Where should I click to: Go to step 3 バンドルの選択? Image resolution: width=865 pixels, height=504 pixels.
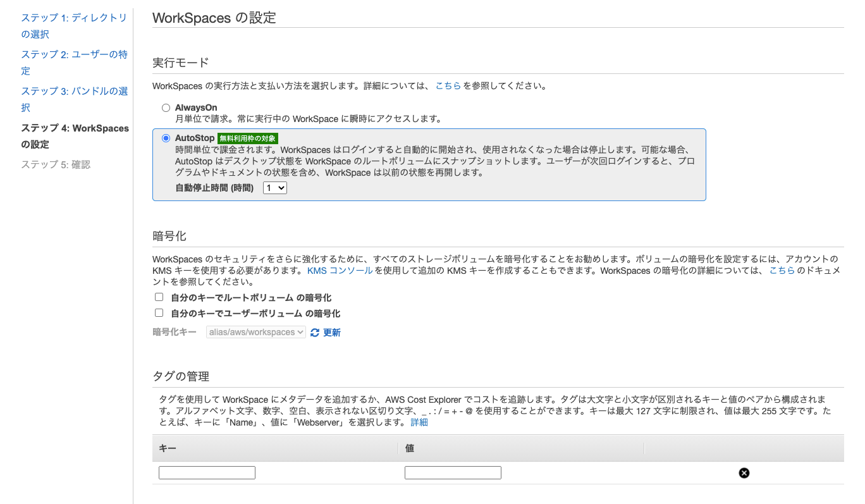click(75, 99)
